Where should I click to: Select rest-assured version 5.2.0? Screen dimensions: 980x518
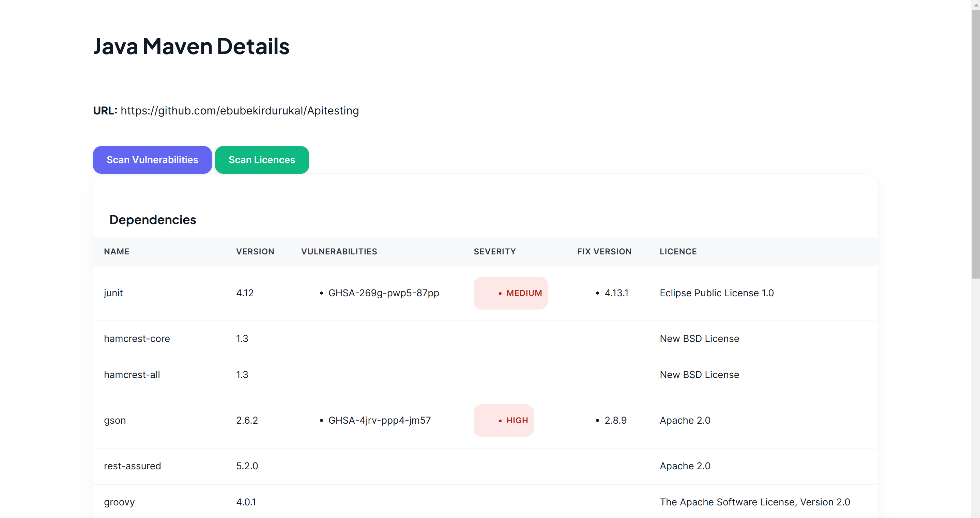tap(247, 466)
